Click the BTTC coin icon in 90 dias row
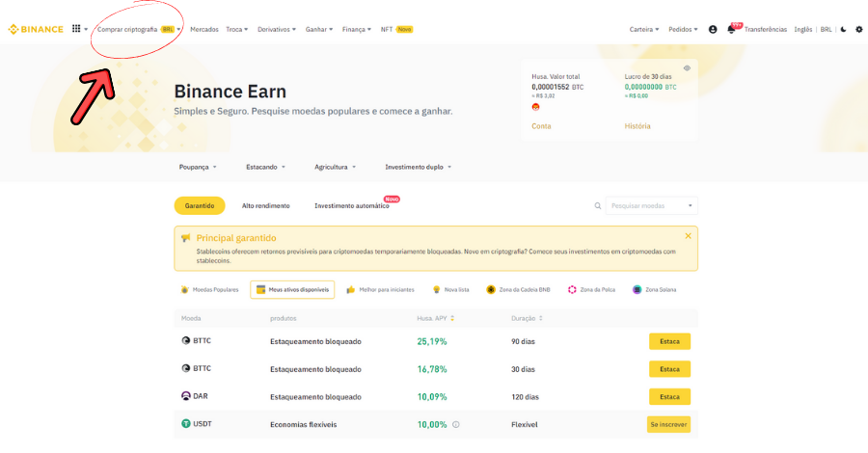The image size is (868, 453). (x=186, y=341)
